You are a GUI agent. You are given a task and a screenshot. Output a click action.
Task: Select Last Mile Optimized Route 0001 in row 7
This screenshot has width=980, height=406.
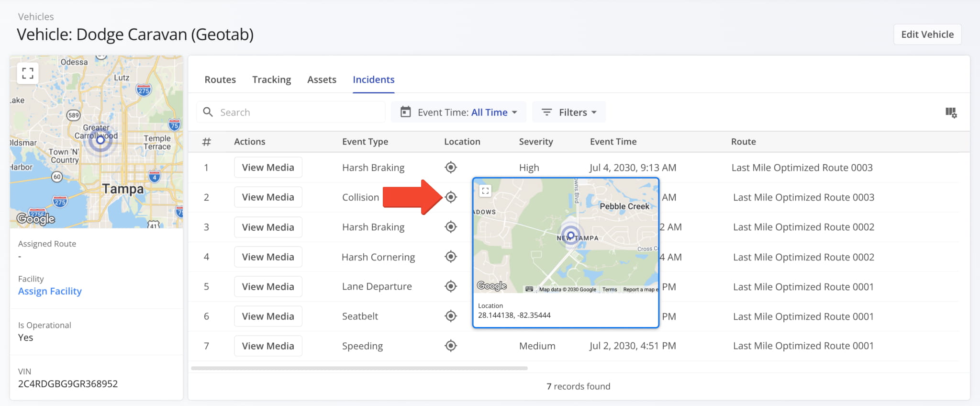point(803,346)
